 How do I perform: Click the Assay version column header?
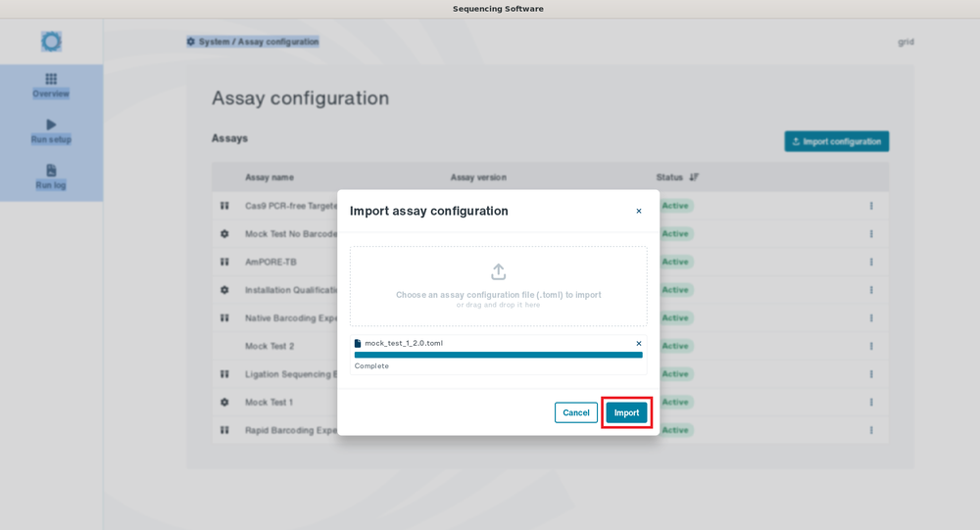click(478, 177)
